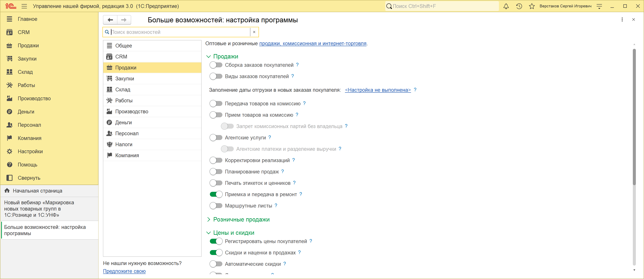Viewport: 644px width, 279px height.
Task: Go back with the left arrow button
Action: [110, 20]
